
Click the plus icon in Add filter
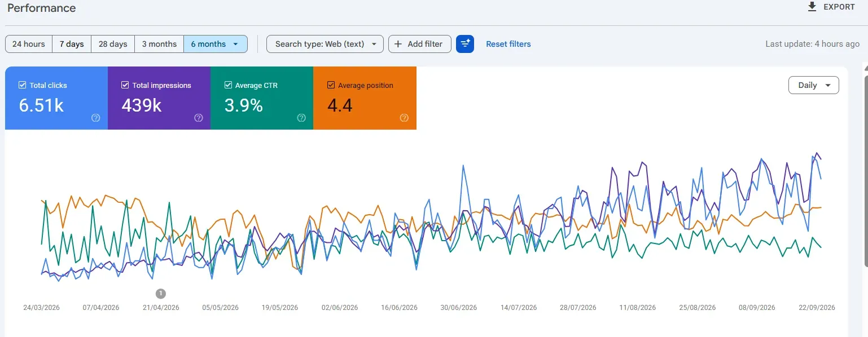398,44
